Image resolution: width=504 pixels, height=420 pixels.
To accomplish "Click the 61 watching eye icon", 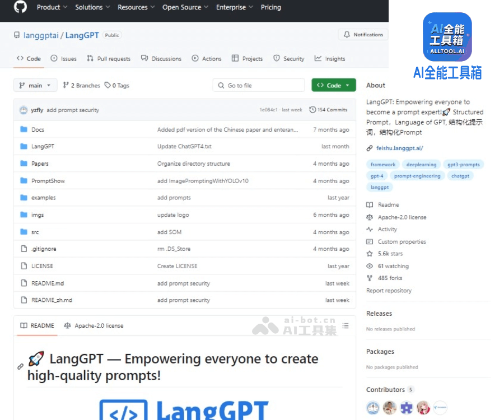I will pyautogui.click(x=370, y=266).
